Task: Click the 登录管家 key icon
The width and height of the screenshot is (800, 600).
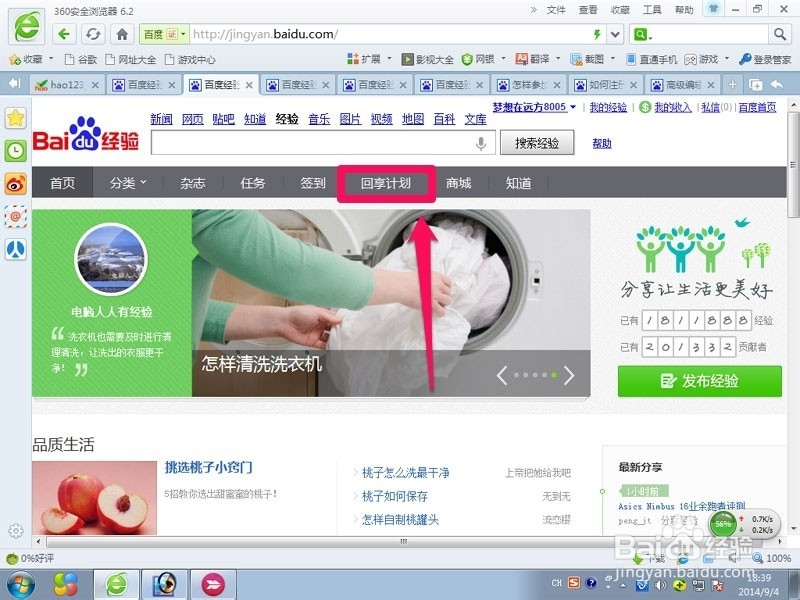Action: click(x=765, y=59)
